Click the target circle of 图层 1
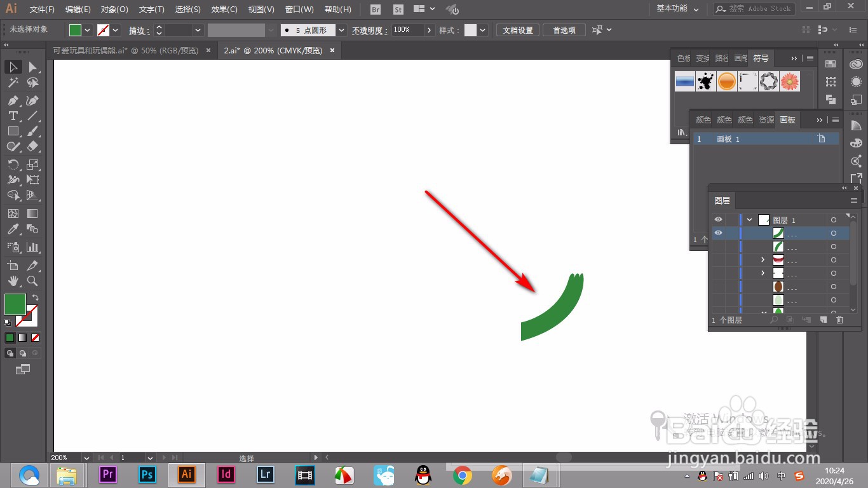Image resolution: width=868 pixels, height=488 pixels. pos(834,220)
